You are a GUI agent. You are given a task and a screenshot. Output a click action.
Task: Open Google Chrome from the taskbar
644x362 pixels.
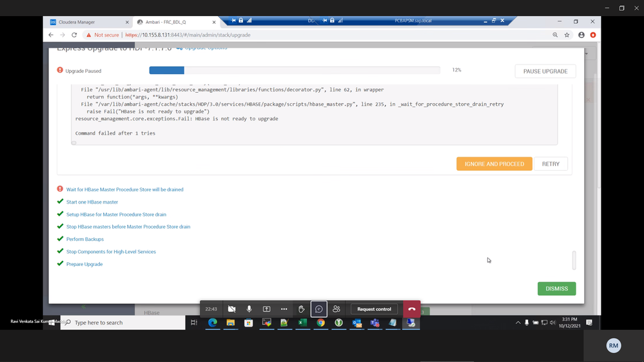pos(321,323)
